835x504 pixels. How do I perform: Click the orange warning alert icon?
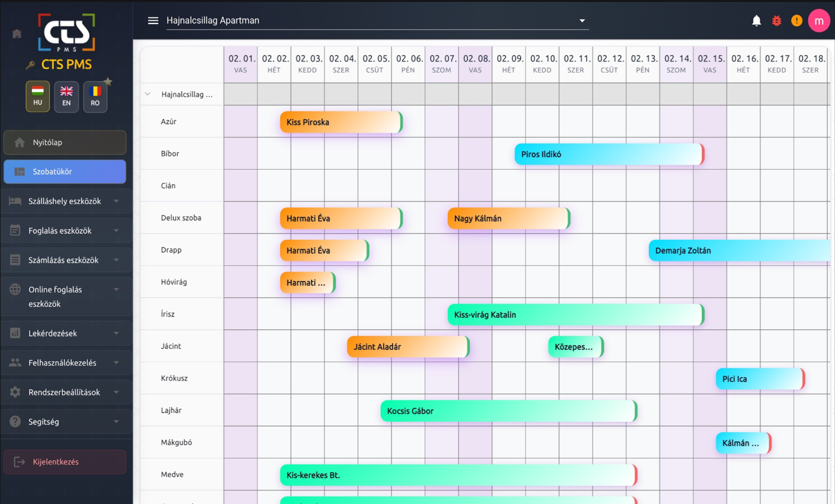(796, 21)
